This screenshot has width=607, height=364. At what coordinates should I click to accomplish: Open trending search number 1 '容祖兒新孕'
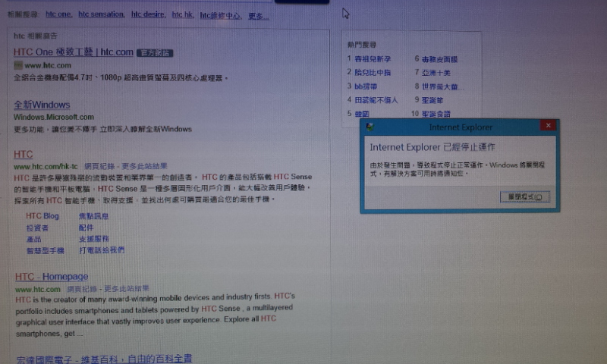pyautogui.click(x=373, y=59)
